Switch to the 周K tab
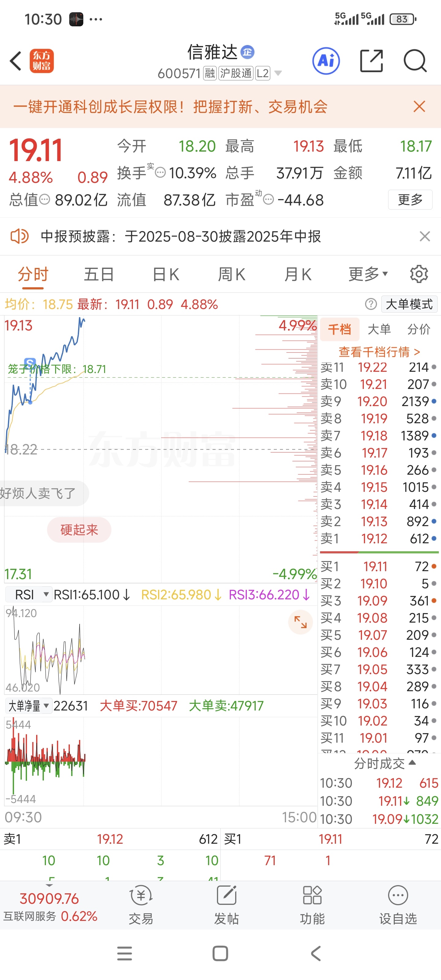 pos(232,274)
